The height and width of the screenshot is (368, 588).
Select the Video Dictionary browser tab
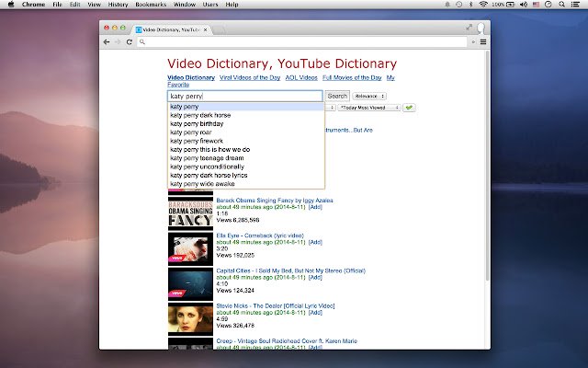coord(172,29)
